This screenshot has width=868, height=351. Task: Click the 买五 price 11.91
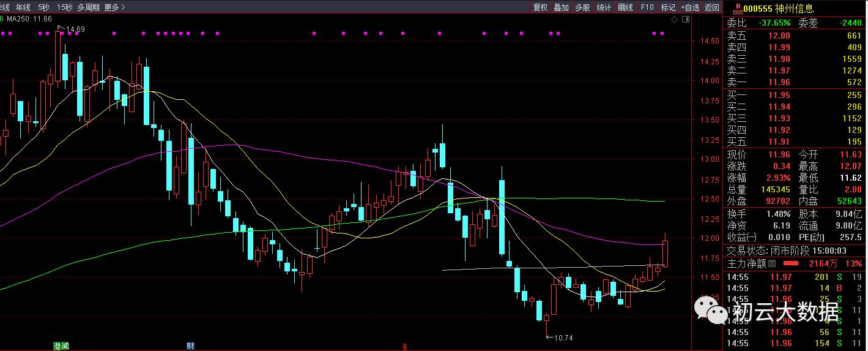coord(779,142)
